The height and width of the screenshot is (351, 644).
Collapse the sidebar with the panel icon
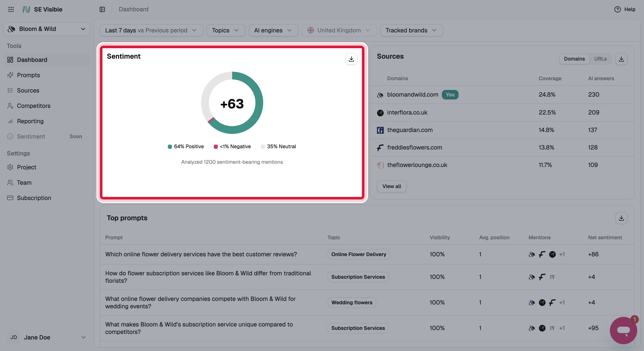(102, 9)
